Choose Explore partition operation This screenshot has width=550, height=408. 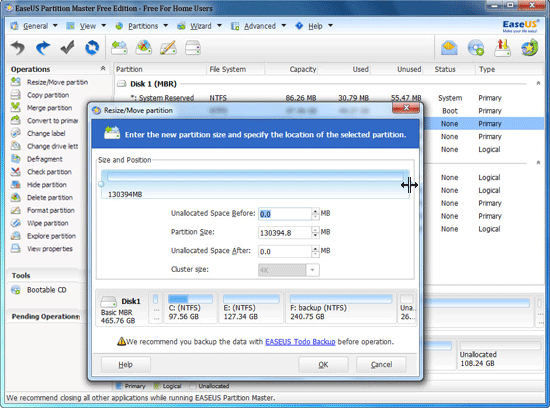(43, 236)
